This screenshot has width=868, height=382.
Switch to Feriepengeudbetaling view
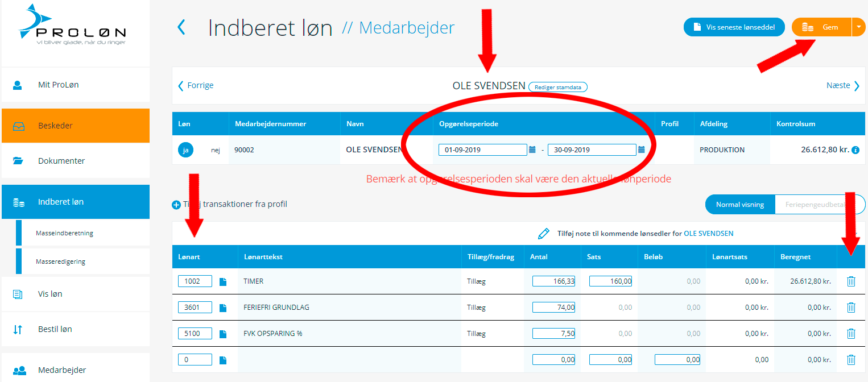coord(819,205)
